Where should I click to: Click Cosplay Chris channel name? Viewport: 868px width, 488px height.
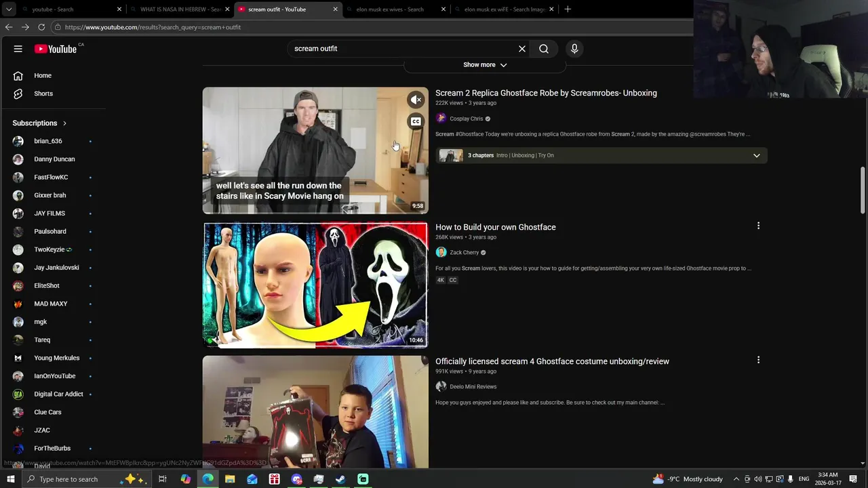click(x=467, y=119)
